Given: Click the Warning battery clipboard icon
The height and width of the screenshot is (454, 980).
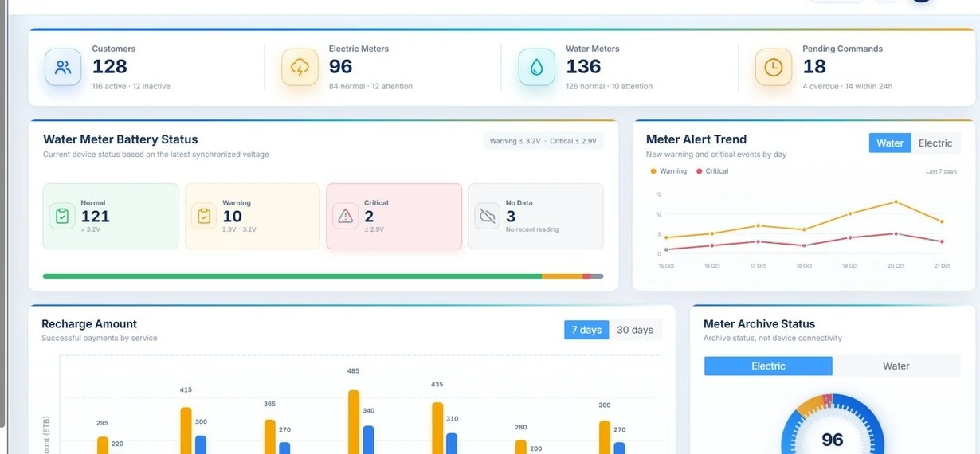Looking at the screenshot, I should [x=204, y=216].
